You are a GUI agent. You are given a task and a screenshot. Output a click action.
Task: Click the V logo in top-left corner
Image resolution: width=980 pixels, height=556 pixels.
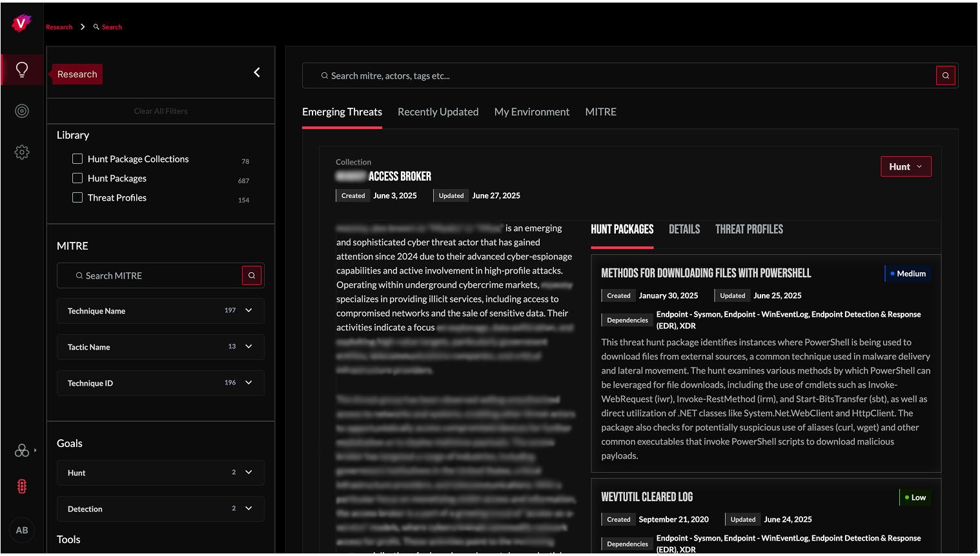pos(21,24)
